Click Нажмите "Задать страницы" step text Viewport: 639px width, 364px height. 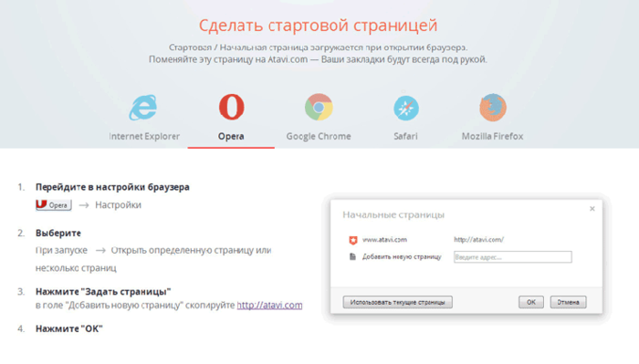click(x=103, y=292)
